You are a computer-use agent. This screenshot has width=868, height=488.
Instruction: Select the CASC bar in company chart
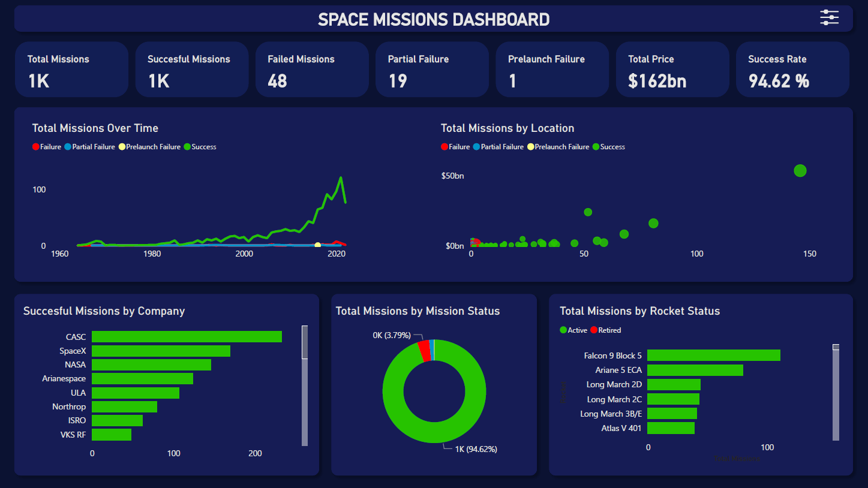pos(187,337)
